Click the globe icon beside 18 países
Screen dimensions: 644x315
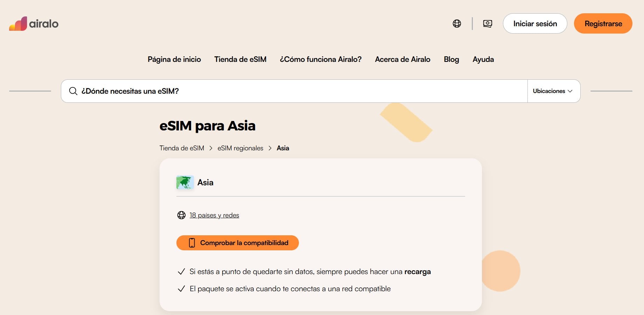pyautogui.click(x=181, y=215)
